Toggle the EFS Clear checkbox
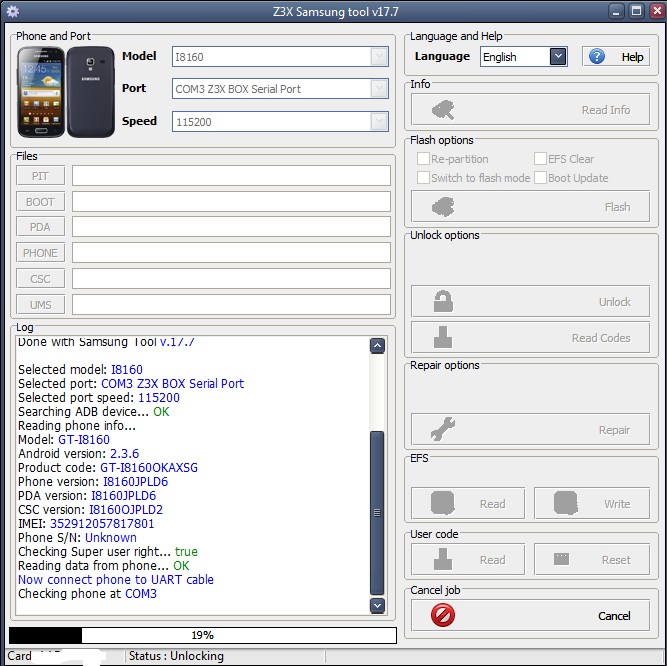667x666 pixels. 540,159
